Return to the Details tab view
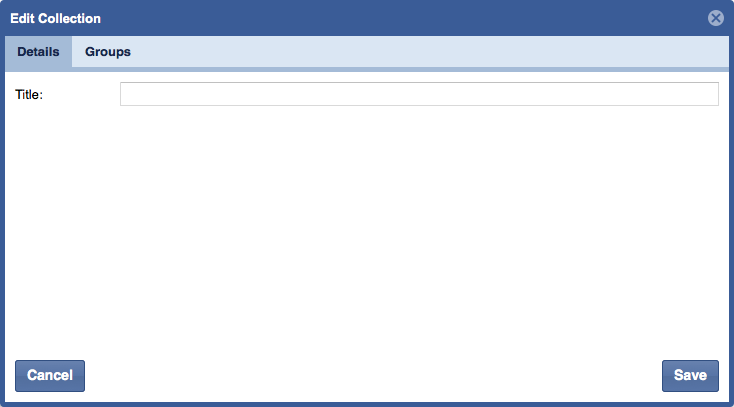The height and width of the screenshot is (407, 734). click(38, 52)
